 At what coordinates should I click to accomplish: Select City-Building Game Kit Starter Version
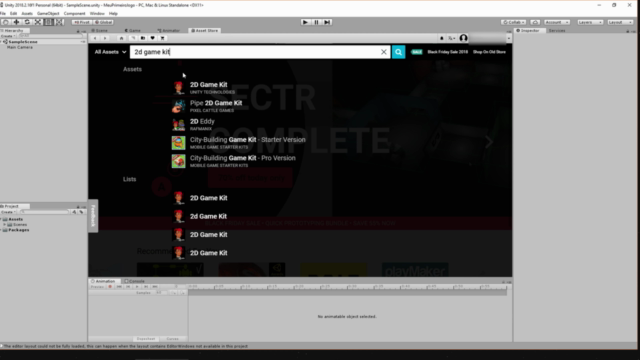point(238,143)
